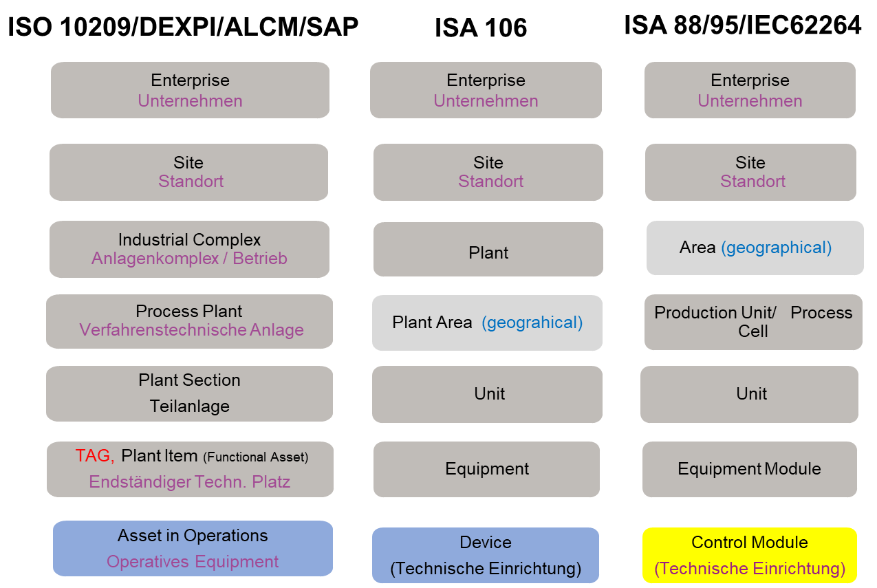
Task: Click the blue 'Device (Technische Einrichtung)' box
Action: (x=486, y=555)
